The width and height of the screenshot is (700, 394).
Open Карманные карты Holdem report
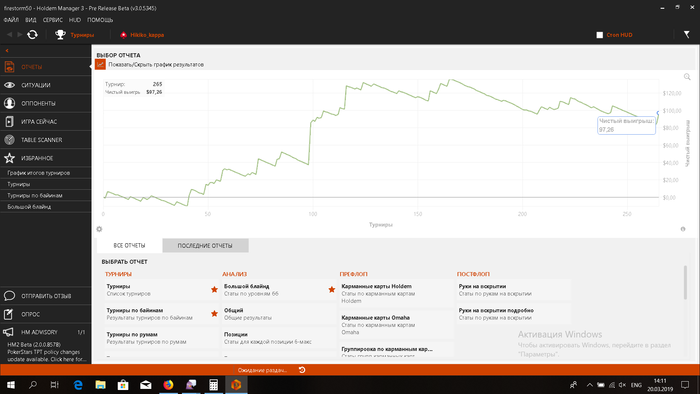(396, 294)
